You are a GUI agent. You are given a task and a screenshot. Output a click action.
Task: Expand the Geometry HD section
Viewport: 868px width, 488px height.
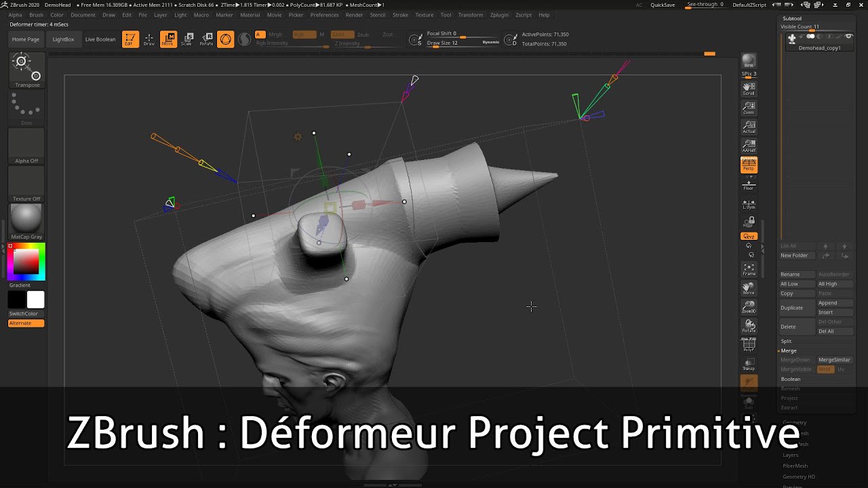click(x=799, y=477)
